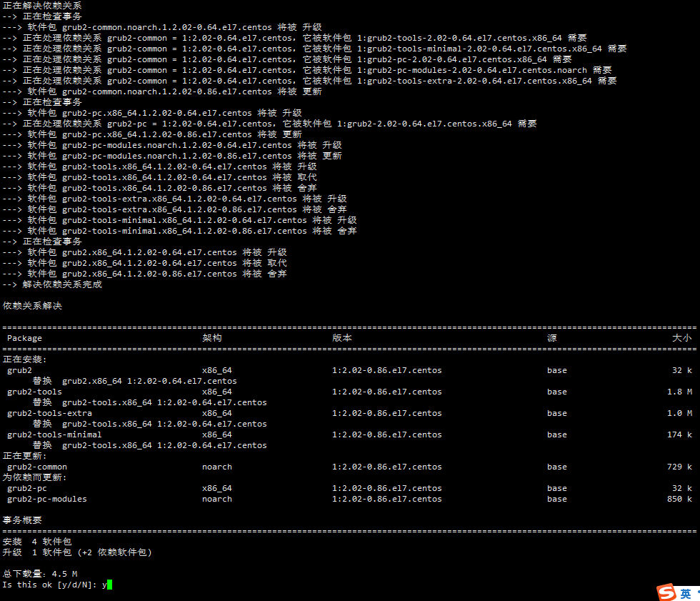Click the '正在解决依赖关系' first line
700x601 pixels.
42,6
